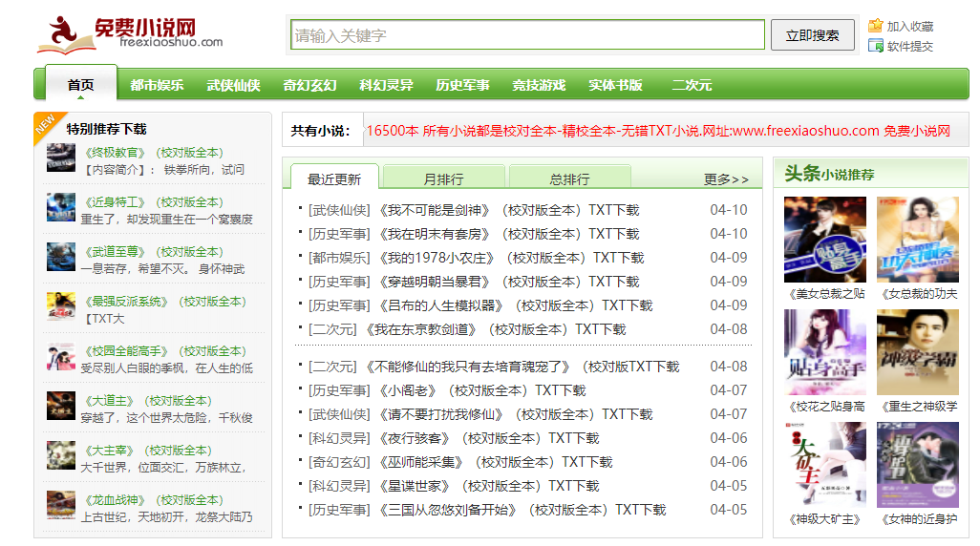The width and height of the screenshot is (980, 546).
Task: Open the 武侠仙侠 navigation menu item
Action: click(x=233, y=85)
